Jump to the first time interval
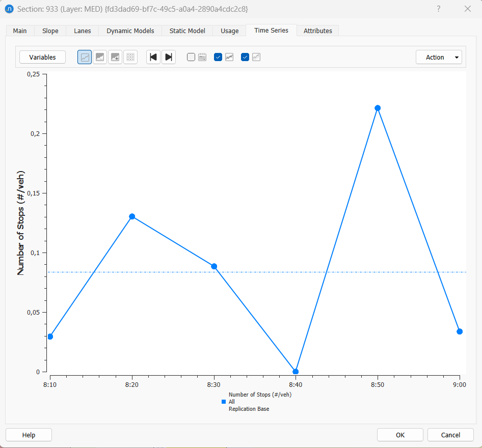Screen dimensions: 482x448 [x=153, y=57]
